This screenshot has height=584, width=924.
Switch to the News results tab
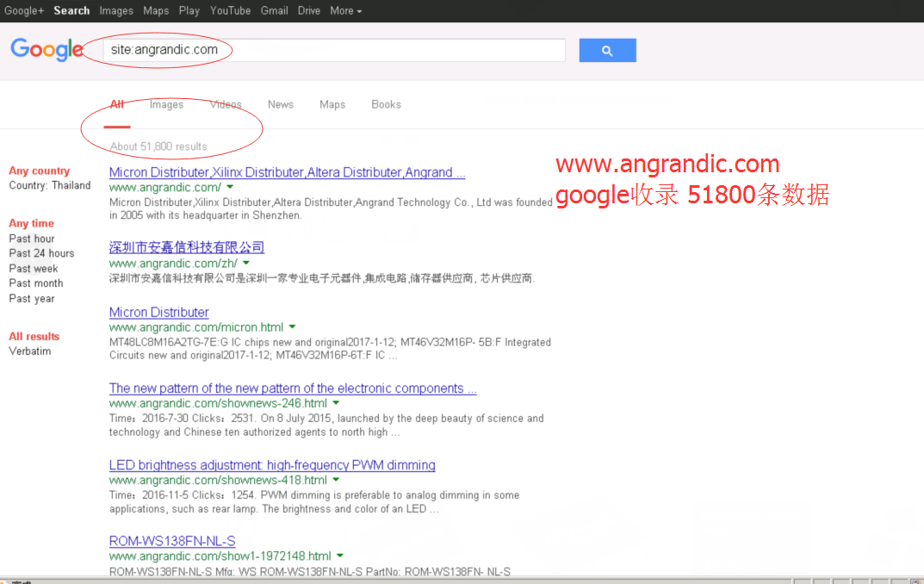(x=281, y=104)
